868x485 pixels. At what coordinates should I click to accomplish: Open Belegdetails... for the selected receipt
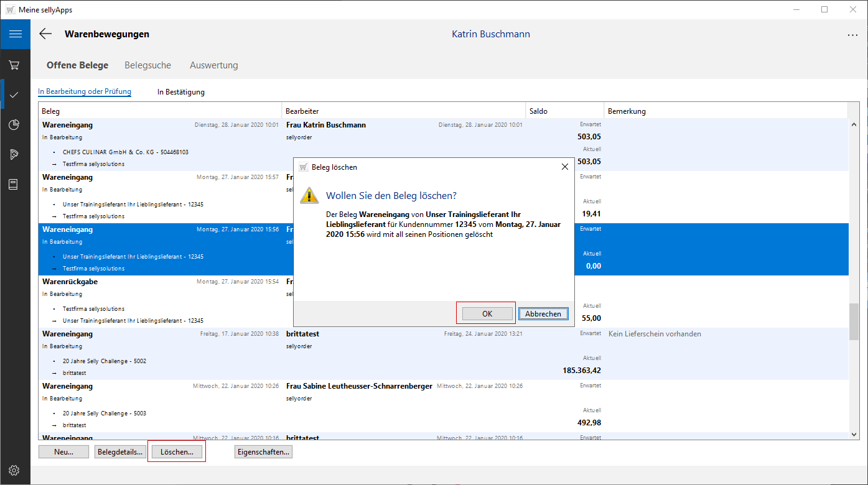coord(121,452)
